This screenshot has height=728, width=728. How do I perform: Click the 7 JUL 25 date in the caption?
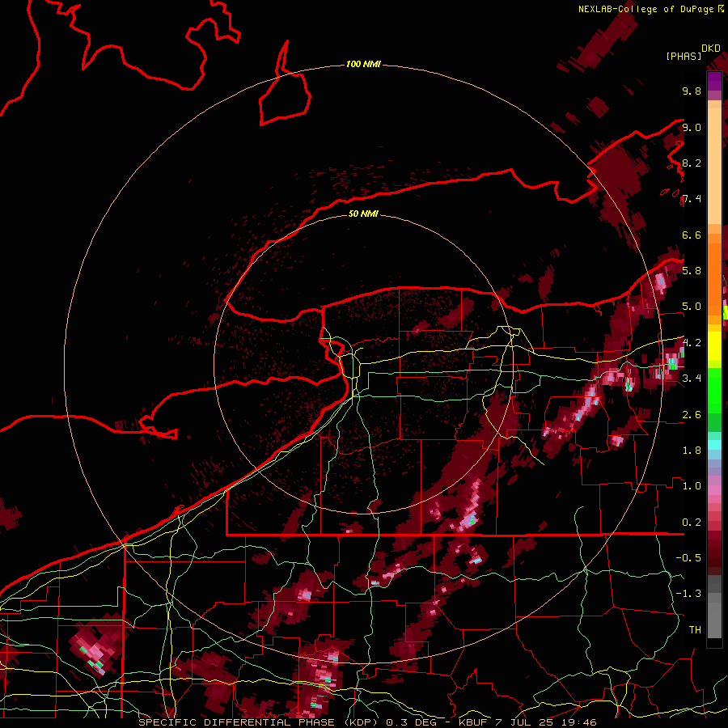coord(525,722)
